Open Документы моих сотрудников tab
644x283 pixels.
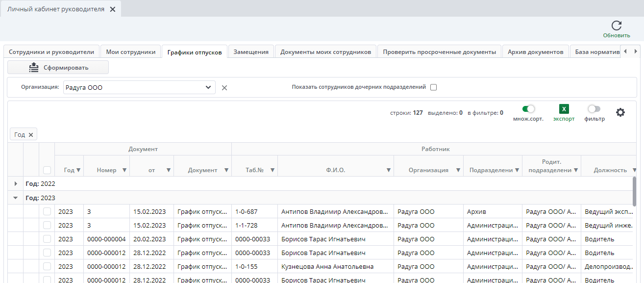pyautogui.click(x=325, y=51)
